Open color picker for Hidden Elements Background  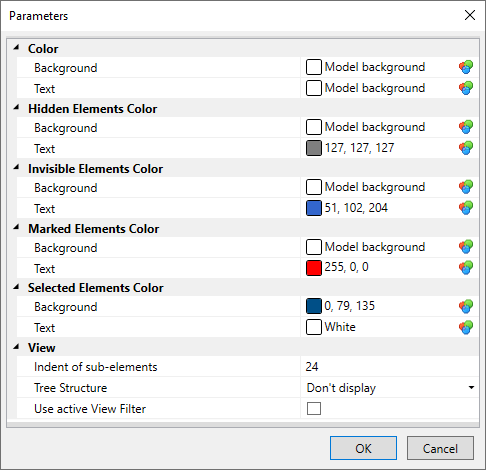pos(466,127)
